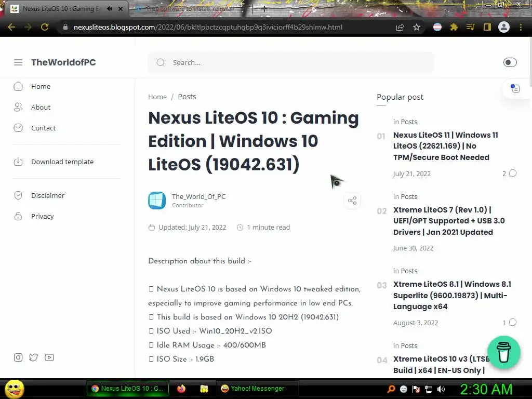532x399 pixels.
Task: Click the Search input field
Action: pos(291,62)
